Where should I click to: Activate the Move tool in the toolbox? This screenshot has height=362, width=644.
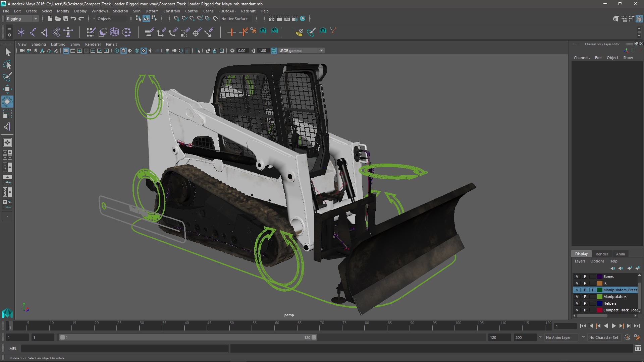pyautogui.click(x=7, y=89)
